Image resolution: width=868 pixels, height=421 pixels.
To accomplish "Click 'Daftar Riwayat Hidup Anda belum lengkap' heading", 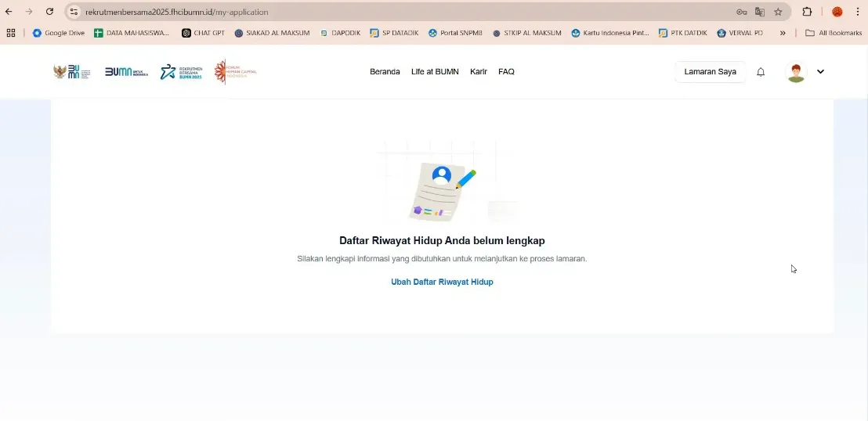I will point(442,241).
